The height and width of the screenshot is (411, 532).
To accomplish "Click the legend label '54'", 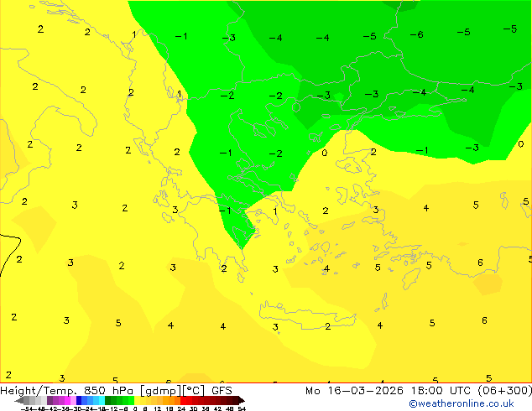I will click(242, 408).
